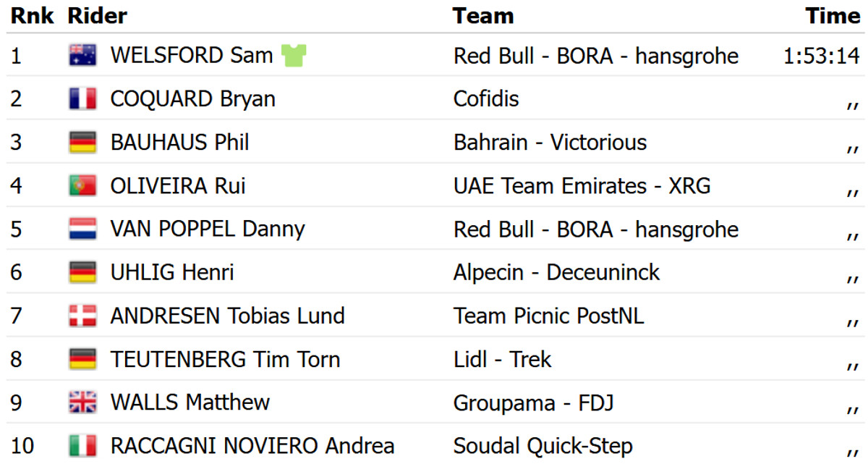Image resolution: width=868 pixels, height=464 pixels.
Task: Open the Cofidis team page
Action: tap(486, 99)
